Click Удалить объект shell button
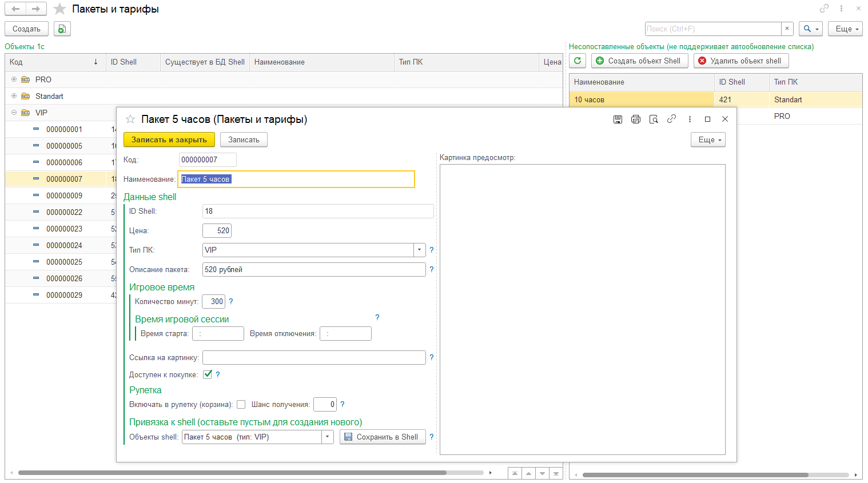The height and width of the screenshot is (483, 868). tap(741, 61)
